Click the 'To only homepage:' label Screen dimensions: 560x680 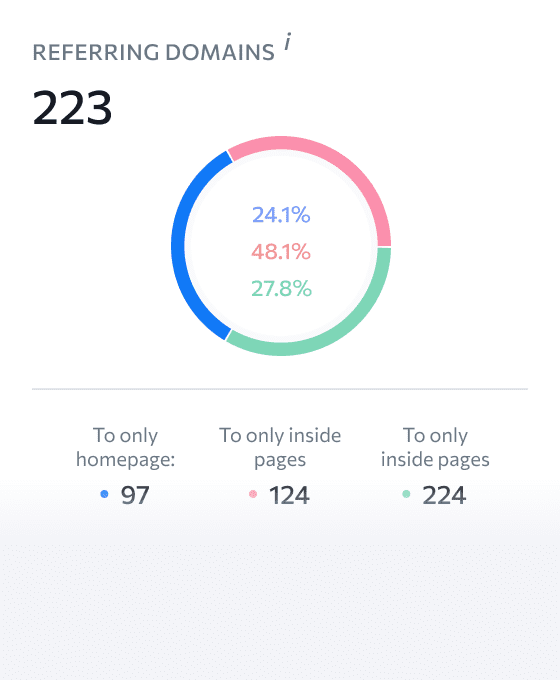click(125, 448)
